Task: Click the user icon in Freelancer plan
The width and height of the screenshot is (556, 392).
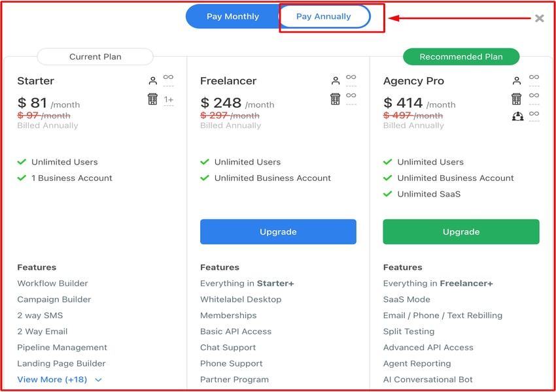Action: tap(336, 81)
